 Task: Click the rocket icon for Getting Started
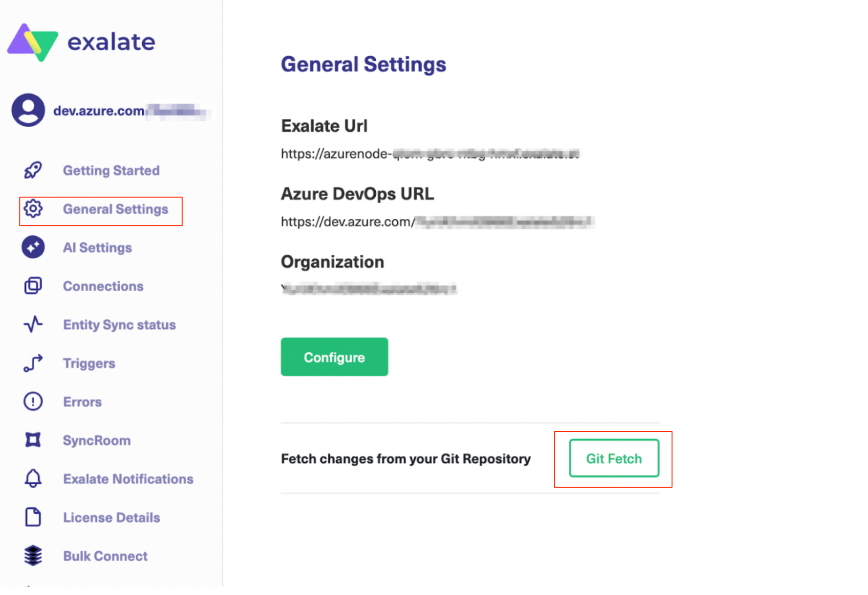[x=33, y=170]
